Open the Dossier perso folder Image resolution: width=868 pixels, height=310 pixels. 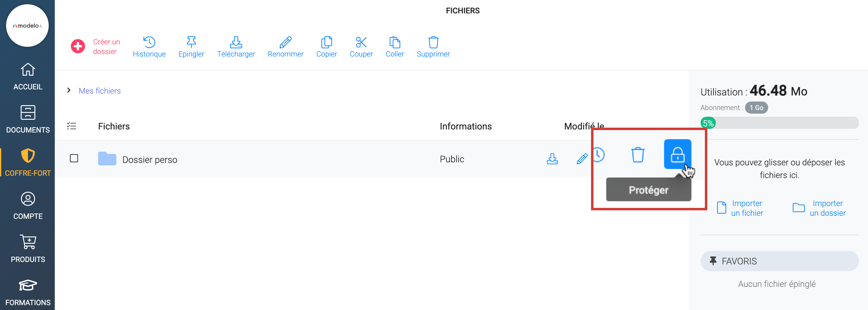149,160
